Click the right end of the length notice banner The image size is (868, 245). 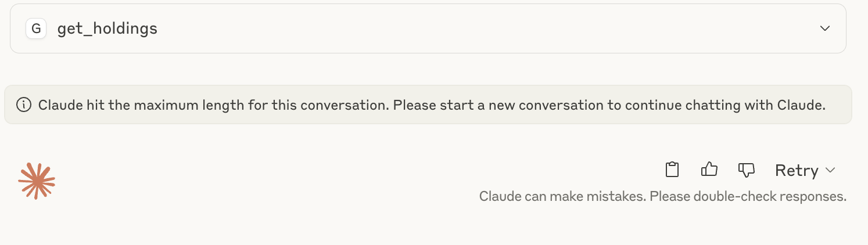(840, 105)
